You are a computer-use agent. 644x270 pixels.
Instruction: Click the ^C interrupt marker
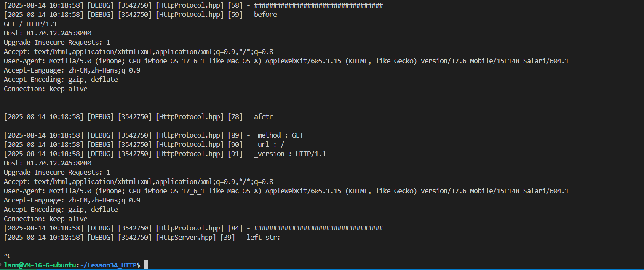click(x=8, y=256)
